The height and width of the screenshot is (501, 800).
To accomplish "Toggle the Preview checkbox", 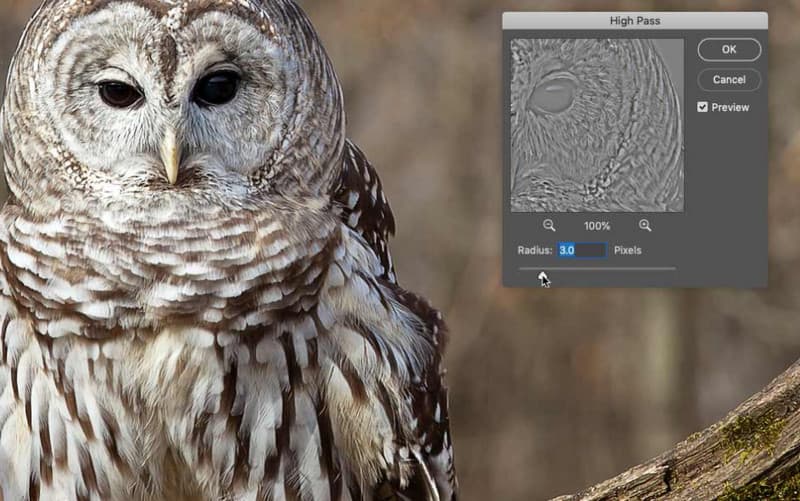I will pos(703,107).
